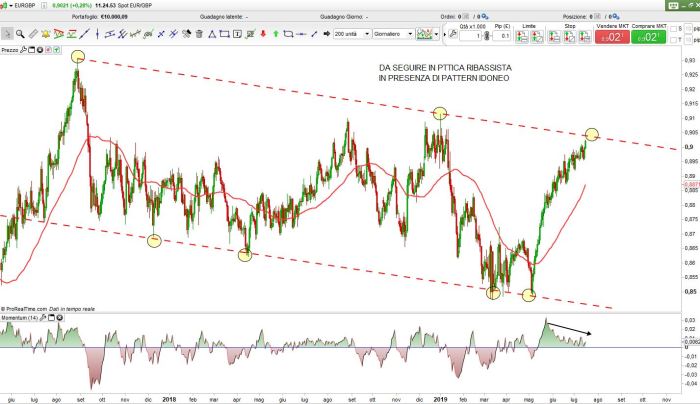Maximize the Prezzo chart panel

click(x=32, y=50)
